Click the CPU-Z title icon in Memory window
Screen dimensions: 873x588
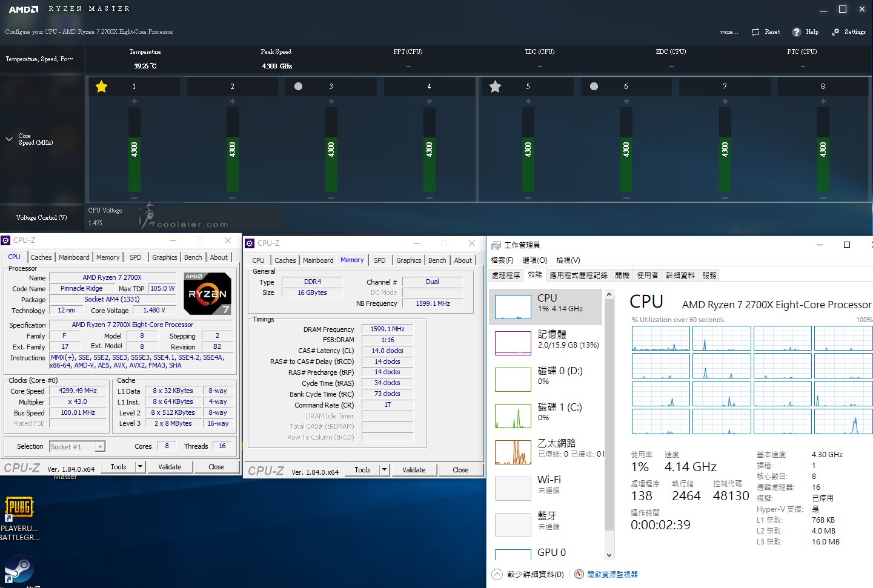click(250, 243)
